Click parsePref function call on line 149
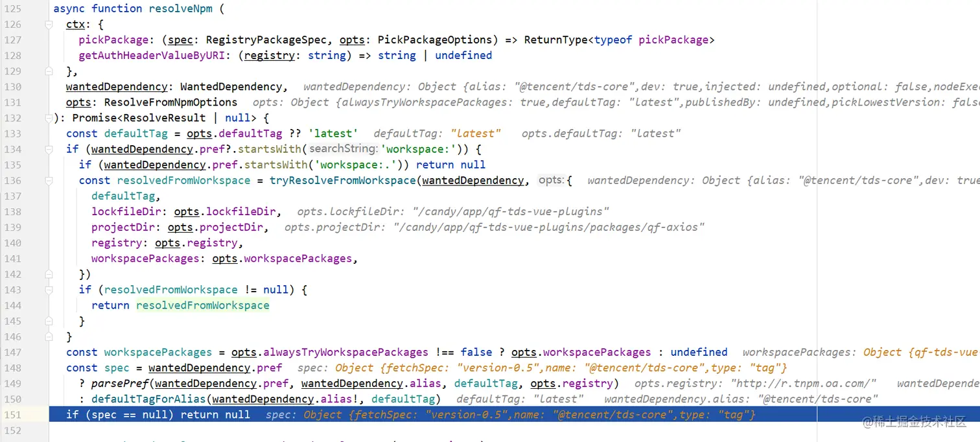The image size is (980, 442). (x=120, y=383)
